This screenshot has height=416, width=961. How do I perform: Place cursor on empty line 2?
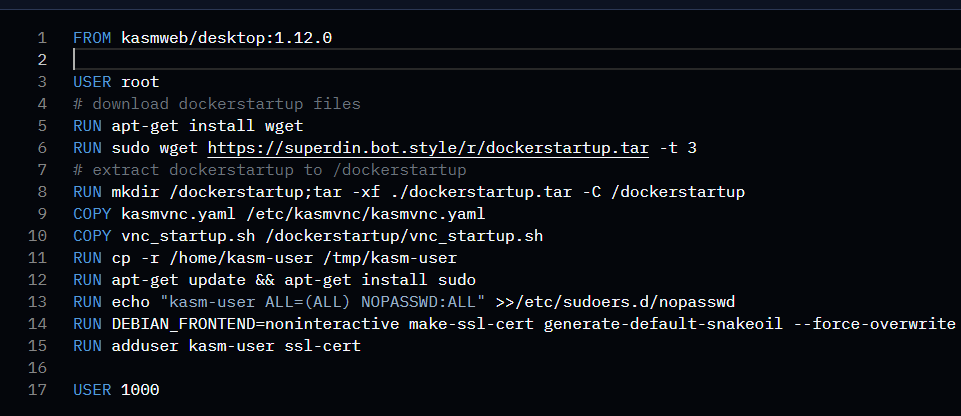click(x=400, y=60)
